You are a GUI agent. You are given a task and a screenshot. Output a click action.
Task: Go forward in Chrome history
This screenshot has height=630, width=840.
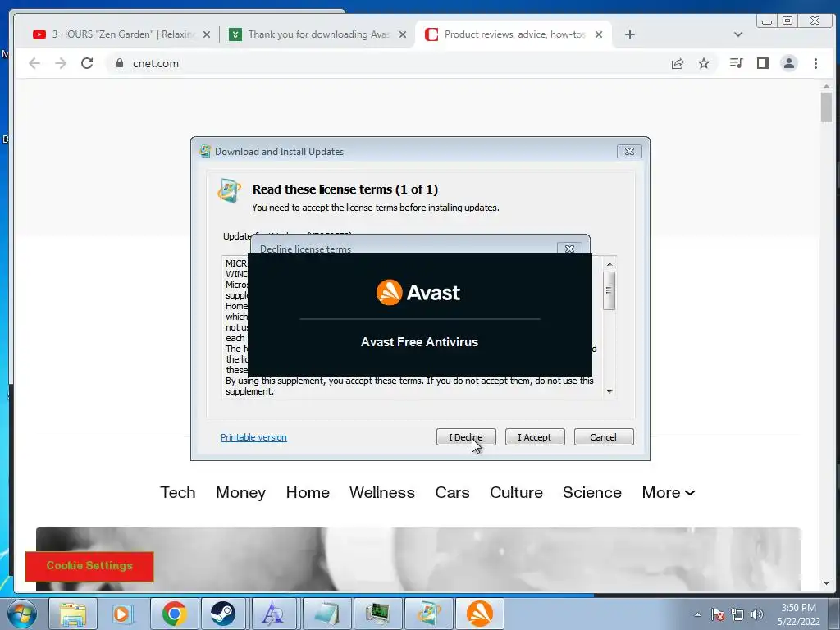(61, 63)
